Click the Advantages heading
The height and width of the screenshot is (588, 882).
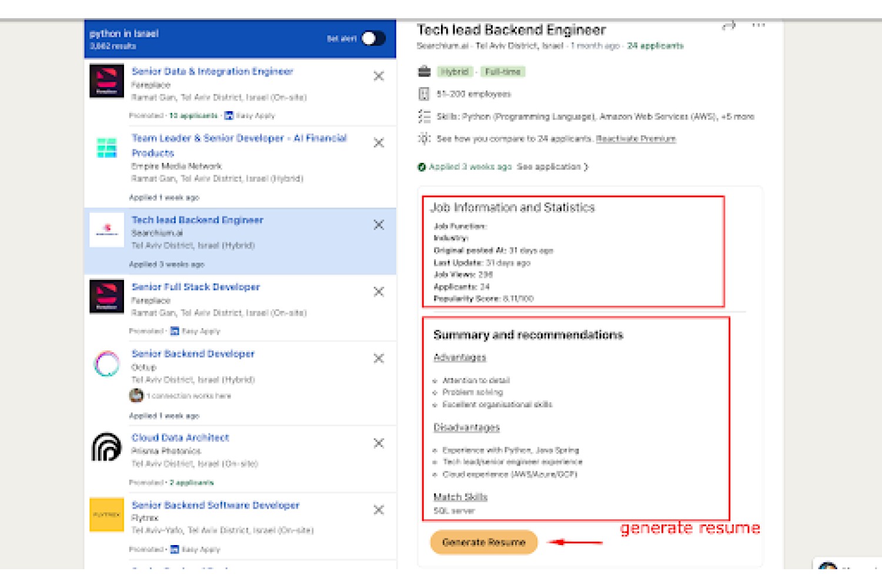pos(460,358)
